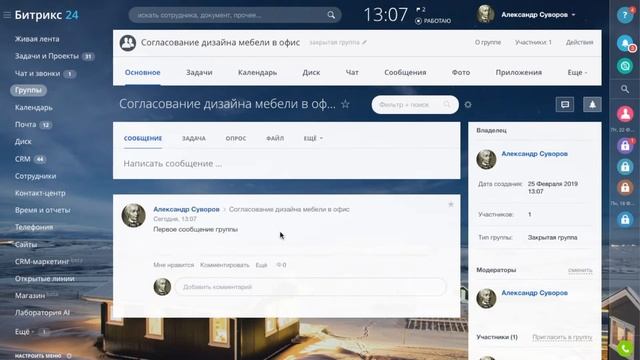Select ФАЙЛ in the post composer

pos(275,138)
